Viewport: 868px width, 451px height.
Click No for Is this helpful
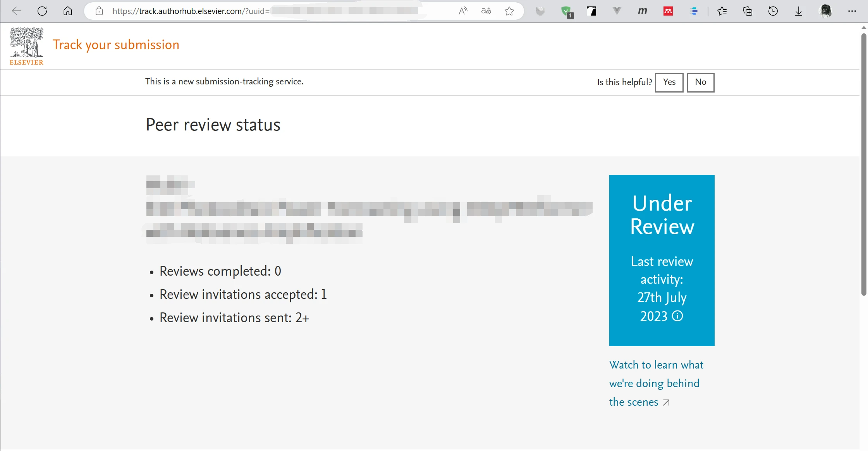[x=700, y=82]
